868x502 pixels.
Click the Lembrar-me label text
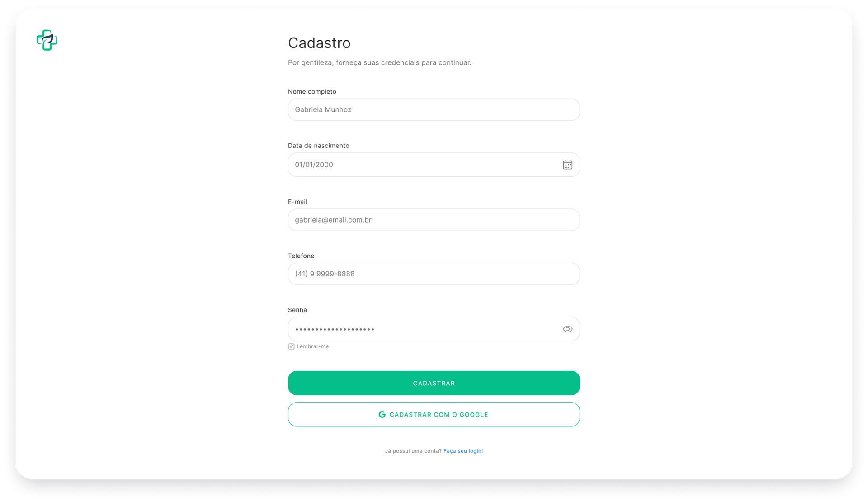click(x=312, y=347)
